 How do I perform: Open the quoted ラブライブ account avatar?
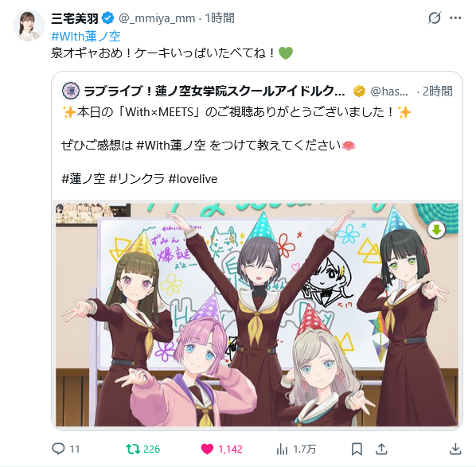pos(71,91)
